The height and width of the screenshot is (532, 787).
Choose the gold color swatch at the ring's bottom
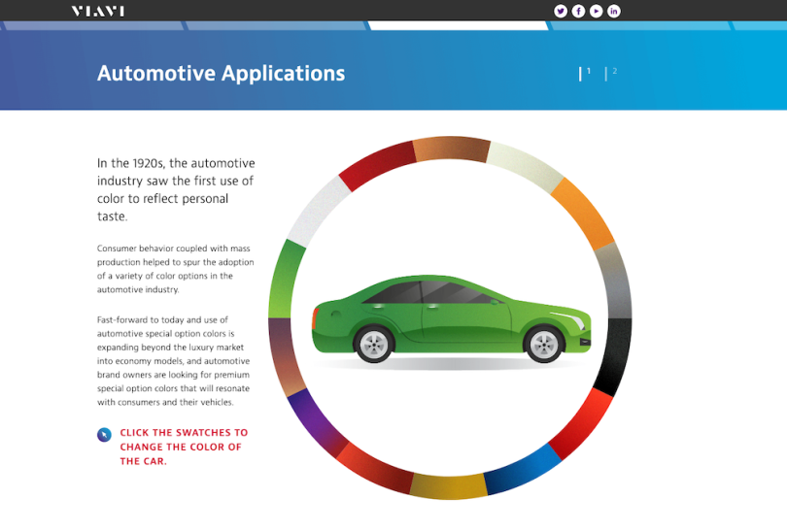tap(448, 485)
